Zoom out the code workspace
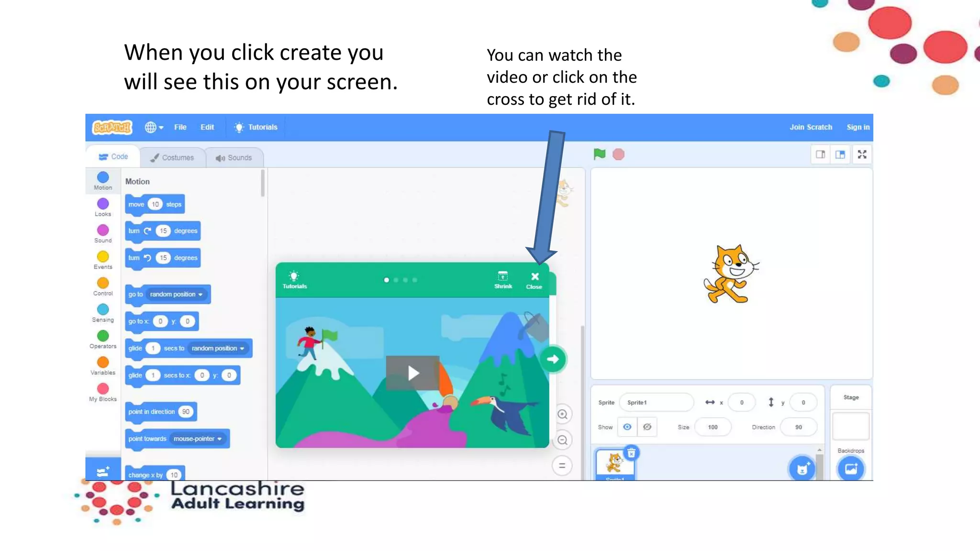Image resolution: width=980 pixels, height=551 pixels. tap(563, 440)
